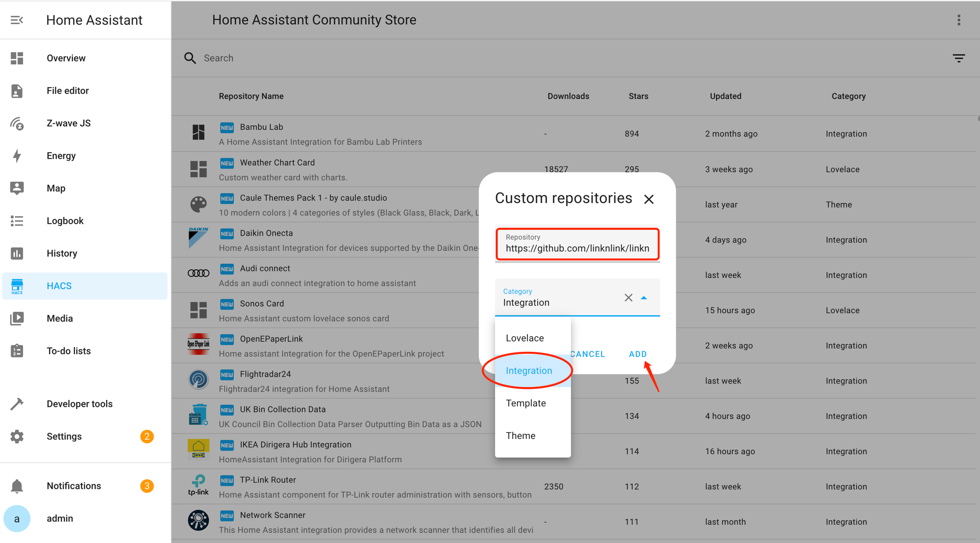Go to the Logbook sidebar item
Viewport: 980px width, 543px height.
click(65, 221)
